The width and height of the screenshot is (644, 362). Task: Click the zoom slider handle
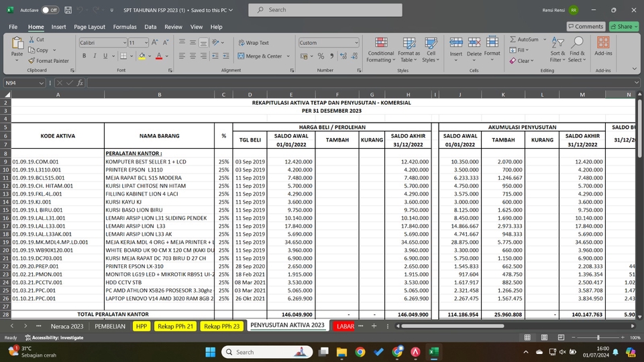click(598, 337)
